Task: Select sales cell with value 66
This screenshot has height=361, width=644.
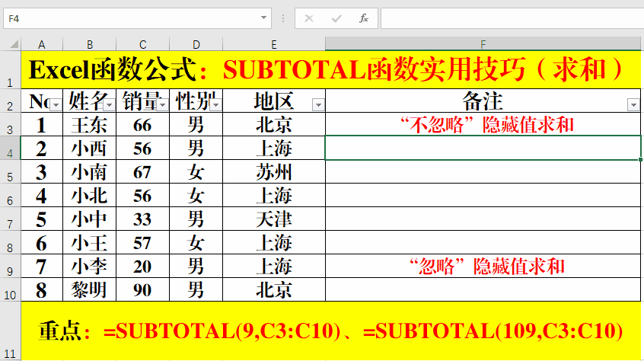Action: pyautogui.click(x=142, y=124)
